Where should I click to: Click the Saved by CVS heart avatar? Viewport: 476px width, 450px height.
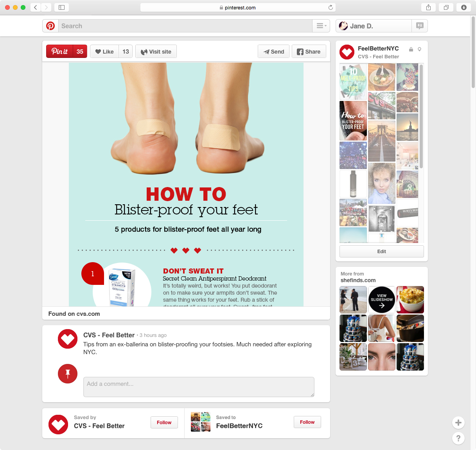[58, 425]
